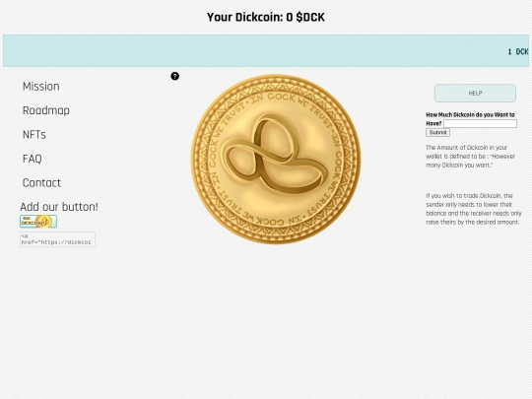Go to the Roadmap section
Image resolution: width=532 pixels, height=399 pixels.
click(46, 110)
